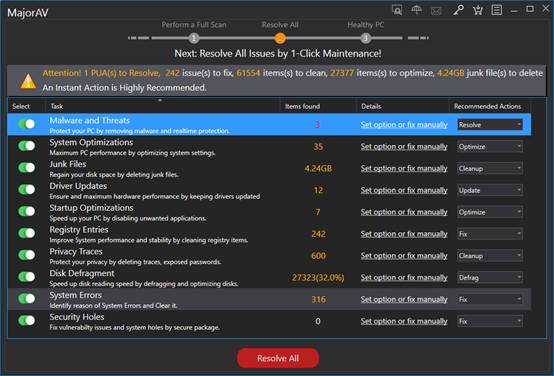Select step 2 Resolve All marker
The width and height of the screenshot is (554, 376).
click(x=280, y=38)
